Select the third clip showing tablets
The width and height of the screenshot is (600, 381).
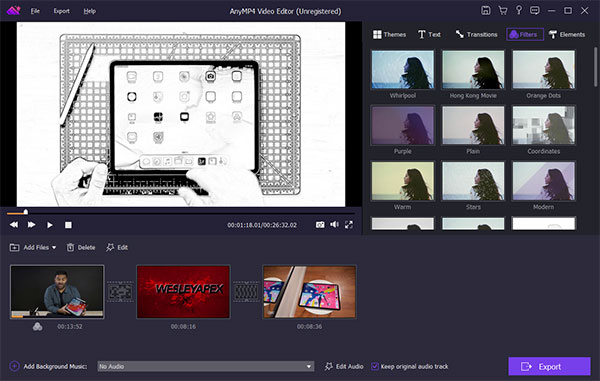(309, 292)
